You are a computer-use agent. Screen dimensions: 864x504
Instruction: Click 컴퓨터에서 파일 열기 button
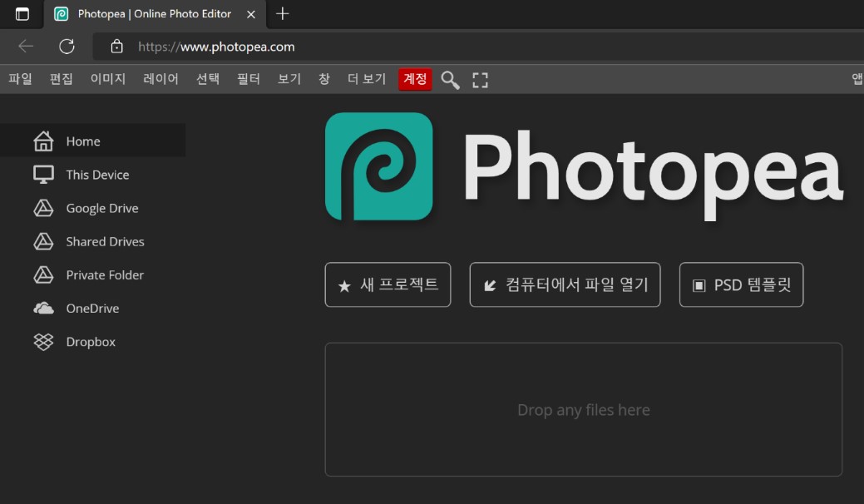[565, 284]
